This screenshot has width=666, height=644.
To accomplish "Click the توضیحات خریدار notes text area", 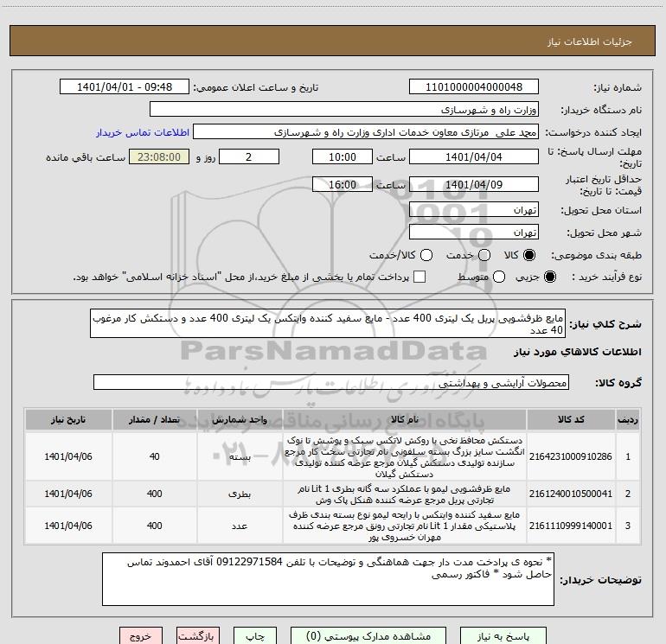I will (328, 579).
